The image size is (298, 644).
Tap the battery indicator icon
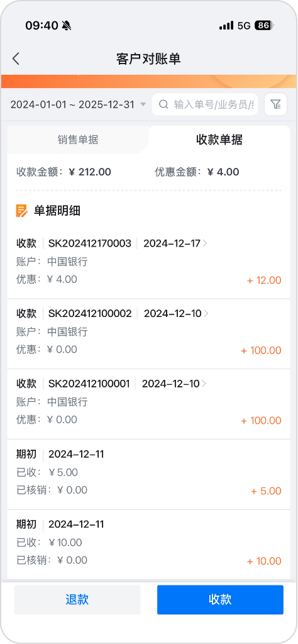pyautogui.click(x=263, y=25)
